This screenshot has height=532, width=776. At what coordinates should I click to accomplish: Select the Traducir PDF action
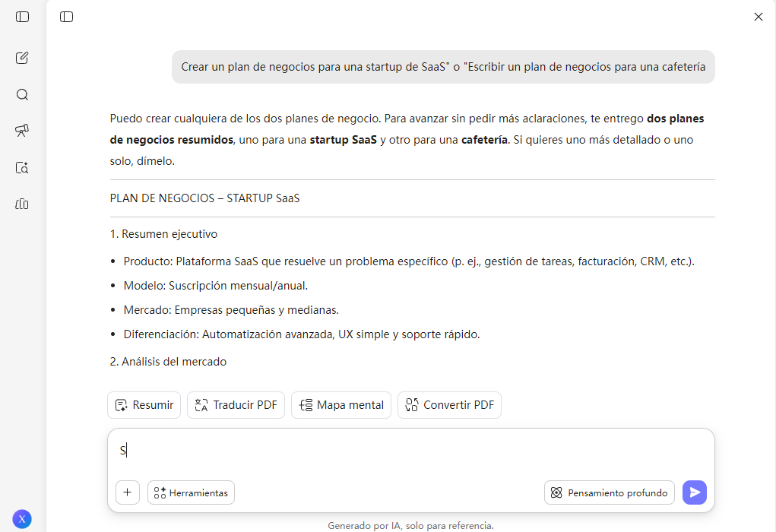pos(236,404)
